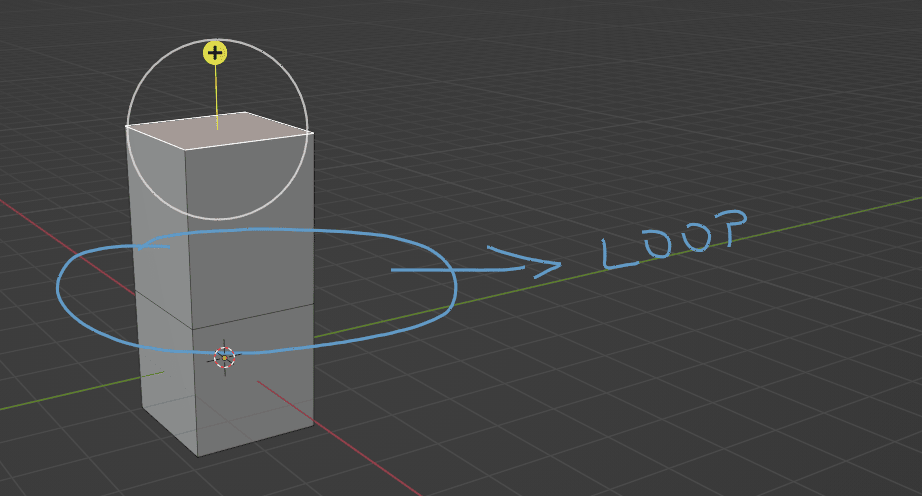Click the yellow plus extrude handle
The width and height of the screenshot is (922, 496).
215,53
